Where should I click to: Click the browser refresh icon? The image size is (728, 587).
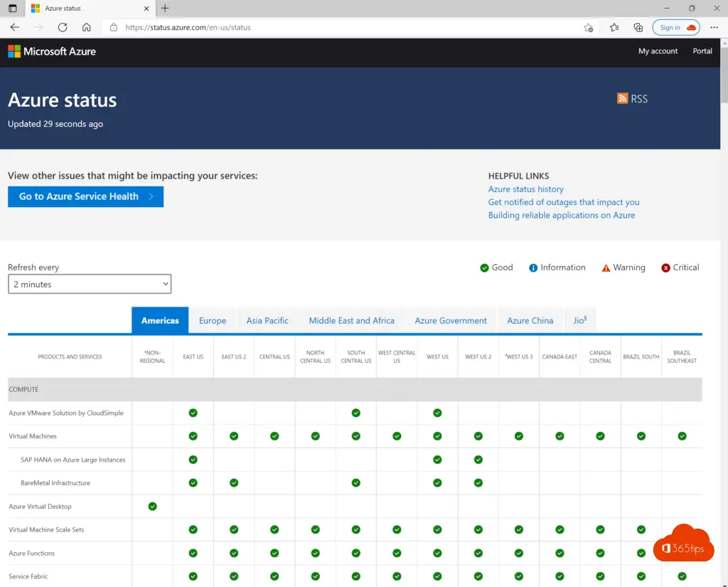point(63,28)
